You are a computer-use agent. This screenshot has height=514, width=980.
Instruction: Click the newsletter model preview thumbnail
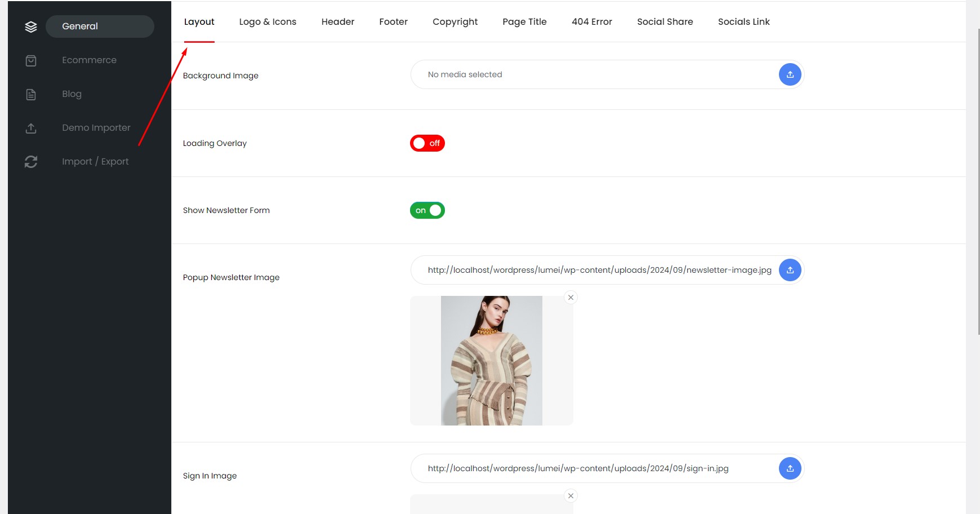[491, 361]
